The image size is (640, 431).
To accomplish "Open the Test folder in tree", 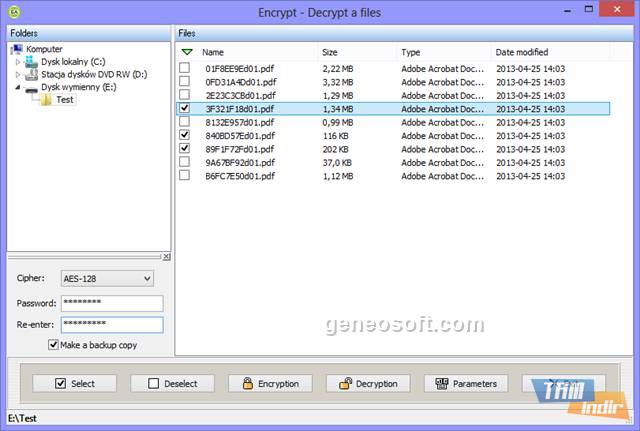I will pos(64,100).
